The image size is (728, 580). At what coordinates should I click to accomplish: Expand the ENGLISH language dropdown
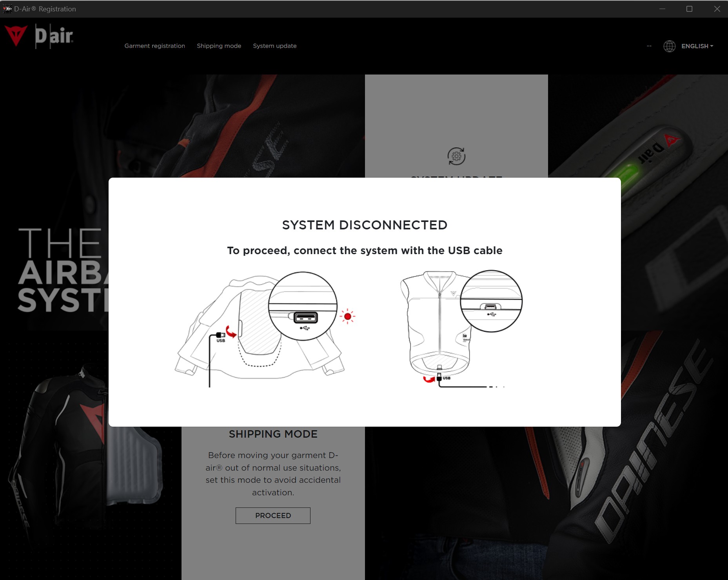pos(697,46)
